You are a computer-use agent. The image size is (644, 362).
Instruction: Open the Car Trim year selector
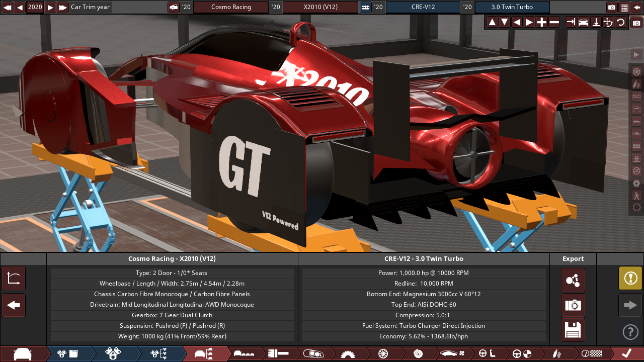(x=91, y=7)
